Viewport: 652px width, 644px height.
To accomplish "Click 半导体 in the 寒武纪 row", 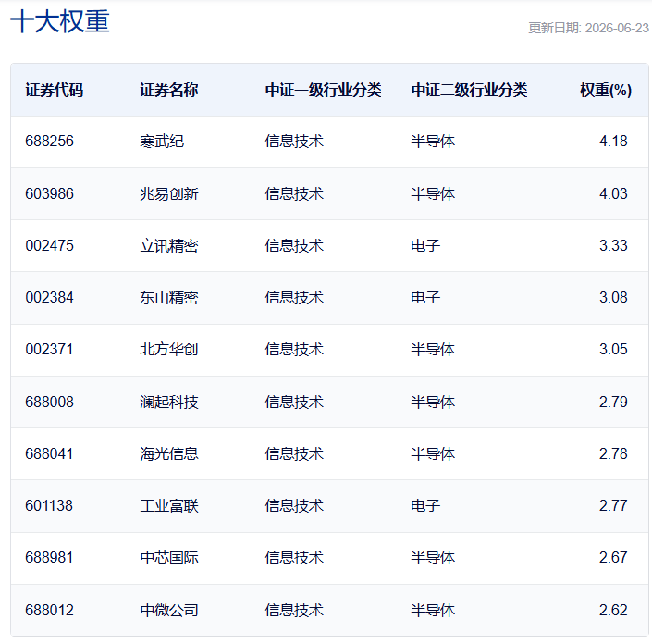I will click(x=433, y=141).
